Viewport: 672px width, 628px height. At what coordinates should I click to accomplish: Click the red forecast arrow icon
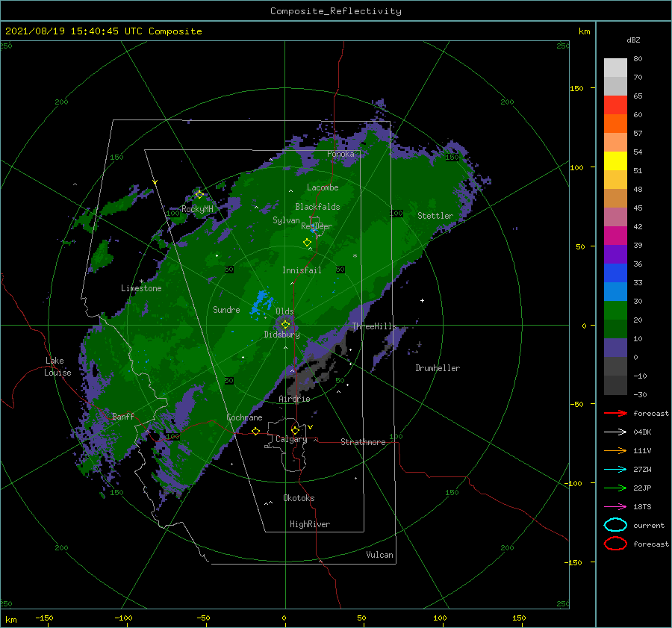615,413
